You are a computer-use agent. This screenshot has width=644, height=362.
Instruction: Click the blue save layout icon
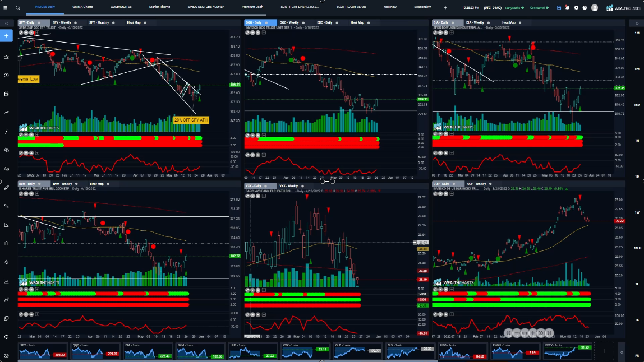point(559,8)
